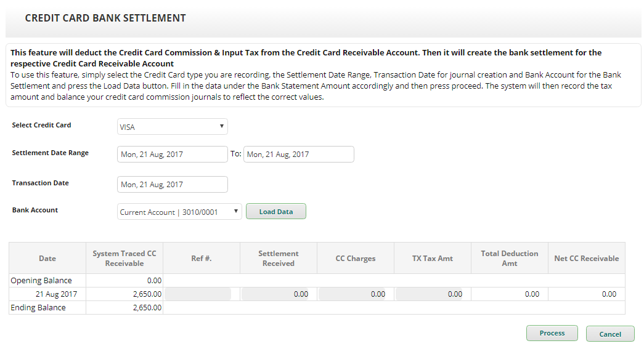Click the Credit Card Bank Settlement heading

[x=105, y=18]
